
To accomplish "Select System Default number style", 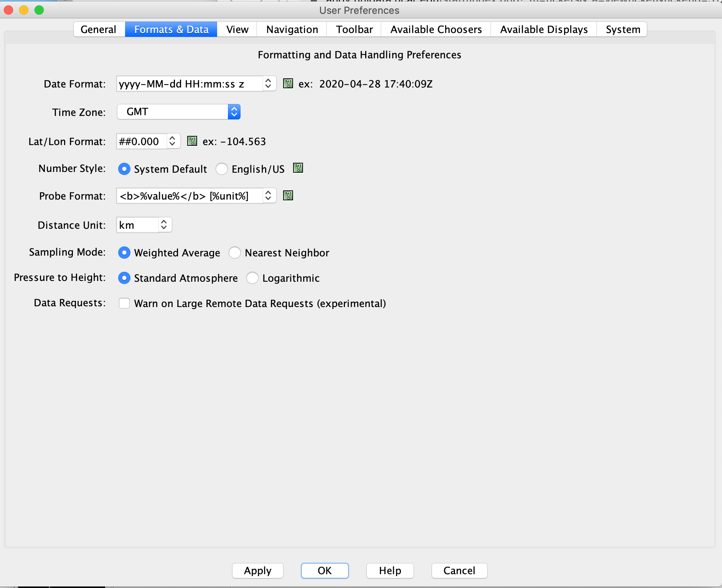I will pyautogui.click(x=124, y=169).
